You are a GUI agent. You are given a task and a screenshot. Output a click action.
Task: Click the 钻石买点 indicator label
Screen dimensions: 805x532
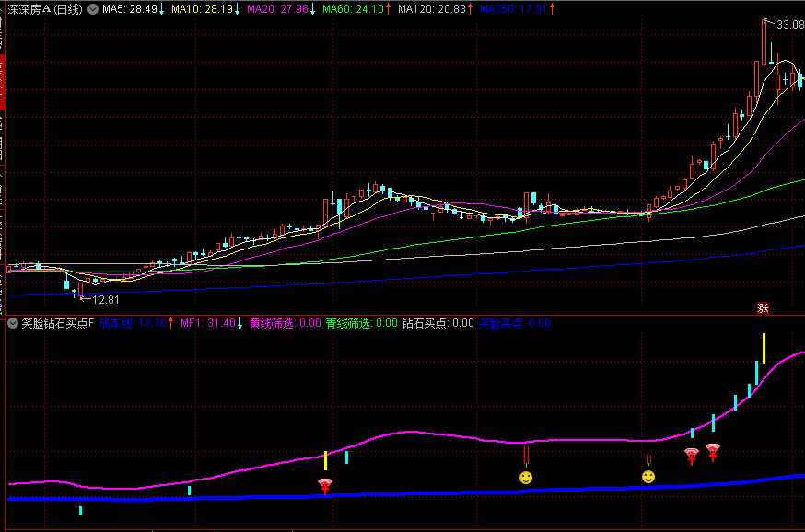pyautogui.click(x=437, y=323)
